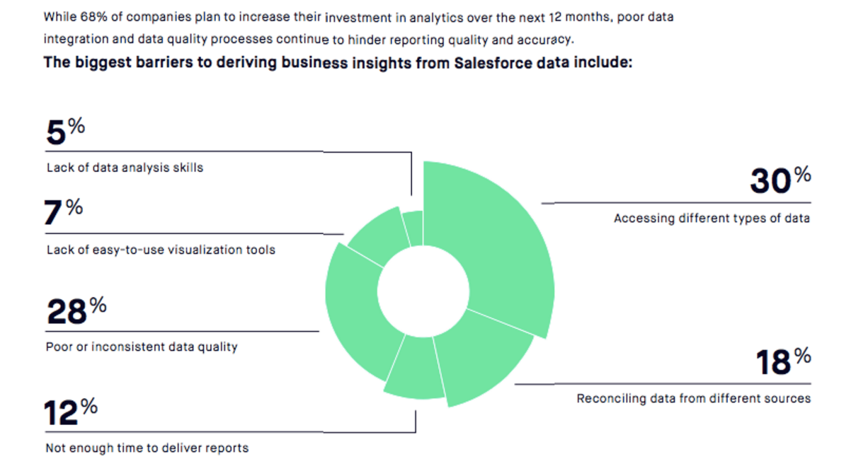The image size is (868, 476).
Task: Click the bold 'biggest barriers' heading
Action: [x=338, y=62]
